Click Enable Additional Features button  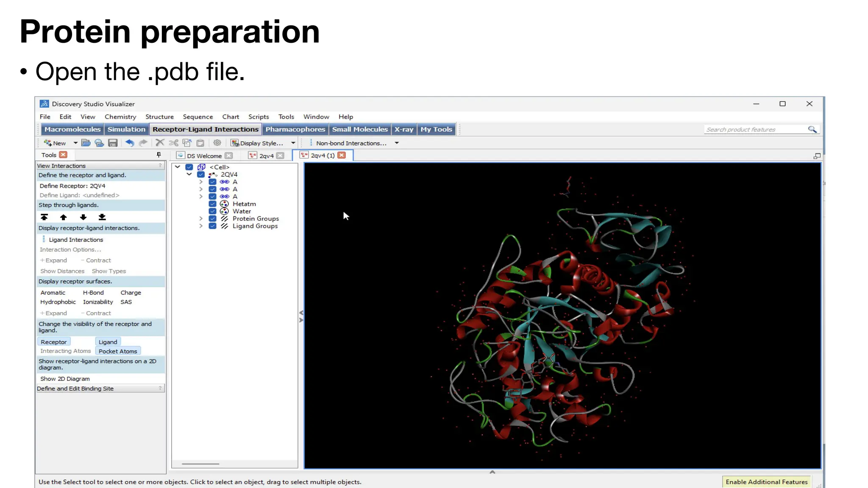pos(767,482)
